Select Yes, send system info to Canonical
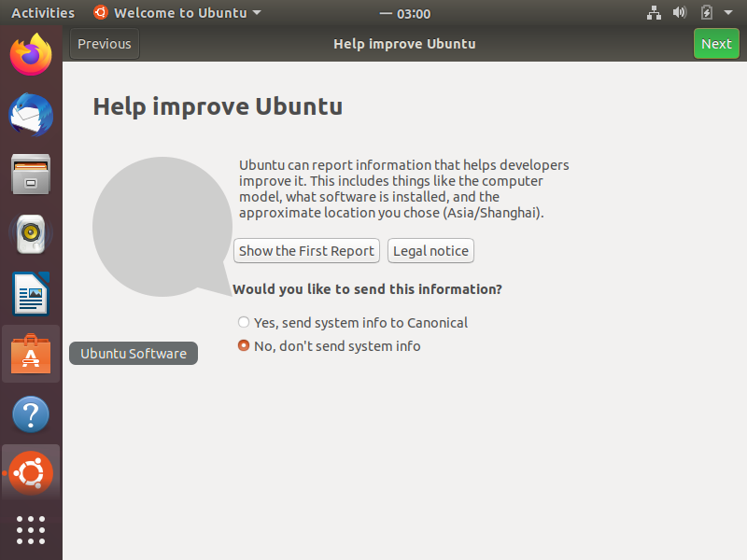 (353, 323)
